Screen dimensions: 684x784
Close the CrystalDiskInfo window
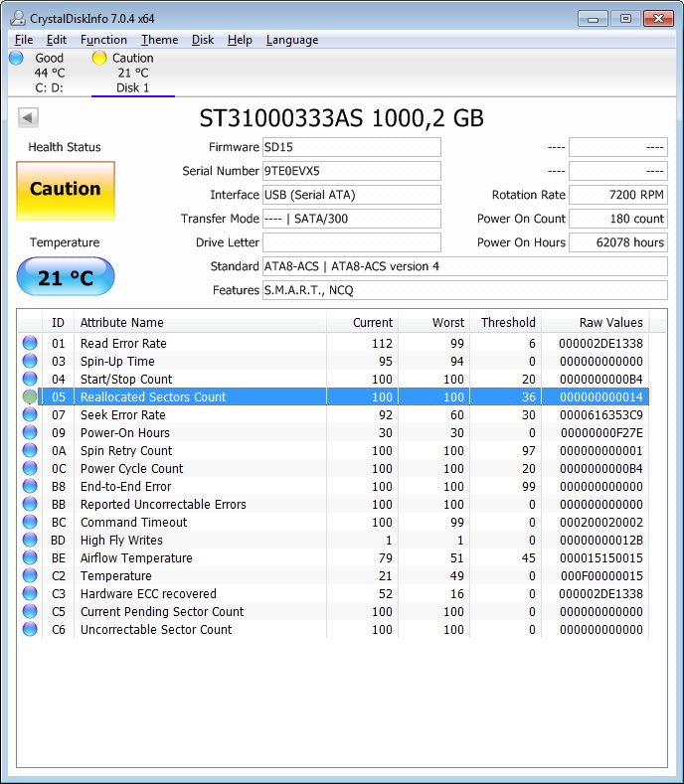658,19
